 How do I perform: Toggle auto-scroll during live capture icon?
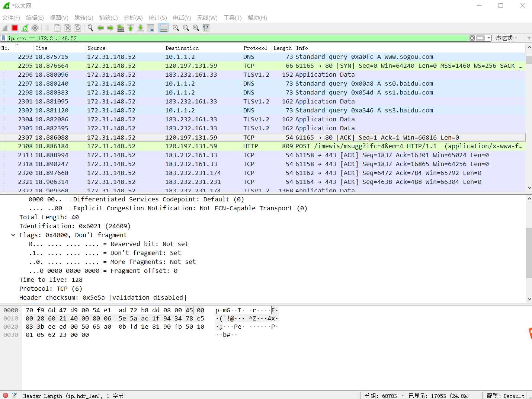tap(151, 28)
